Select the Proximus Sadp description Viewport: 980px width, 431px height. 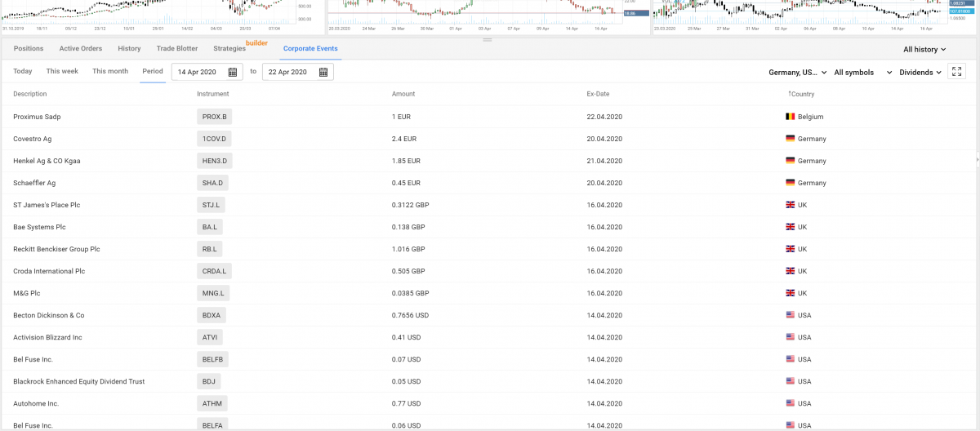coord(37,117)
